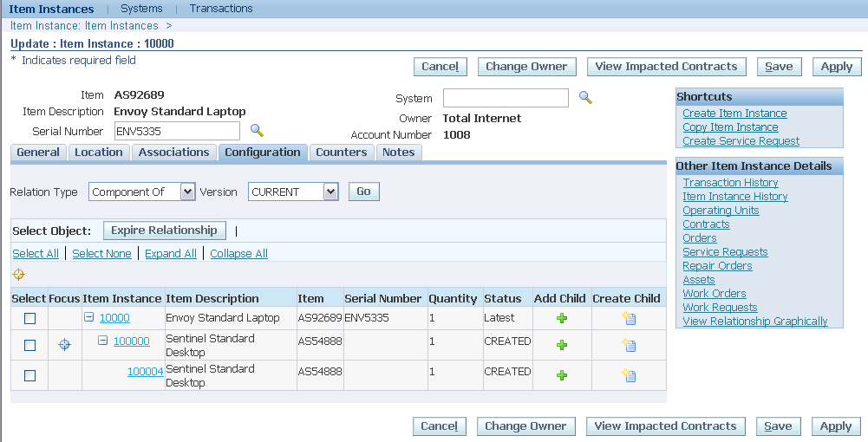
Task: Click the top Apply button
Action: (837, 67)
